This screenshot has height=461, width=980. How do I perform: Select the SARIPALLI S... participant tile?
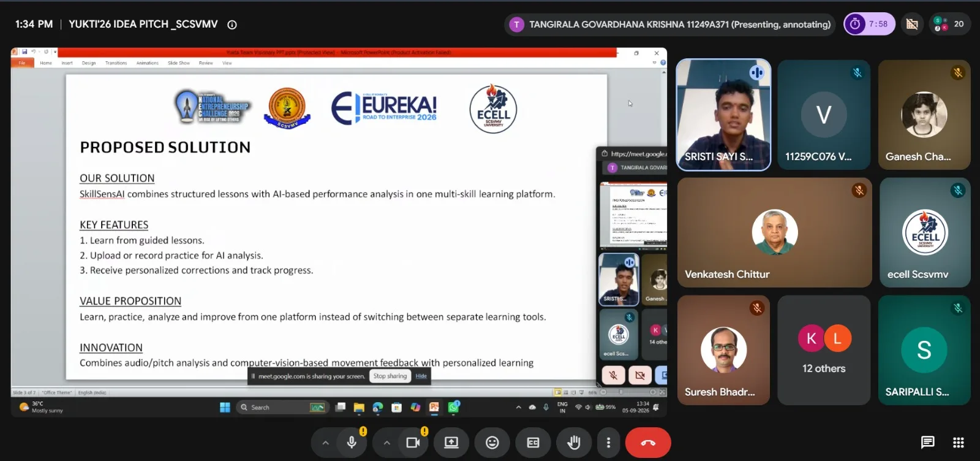pyautogui.click(x=924, y=350)
